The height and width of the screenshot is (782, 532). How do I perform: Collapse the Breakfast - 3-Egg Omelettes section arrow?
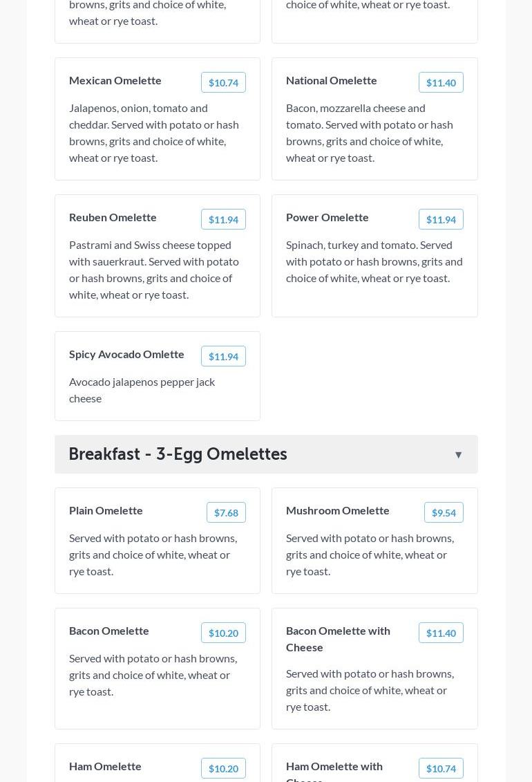click(458, 455)
